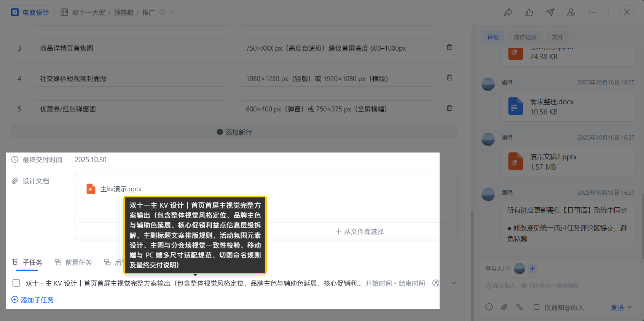Switch to the 子任务 tab
Screen dimensions: 644x321
(x=27, y=262)
